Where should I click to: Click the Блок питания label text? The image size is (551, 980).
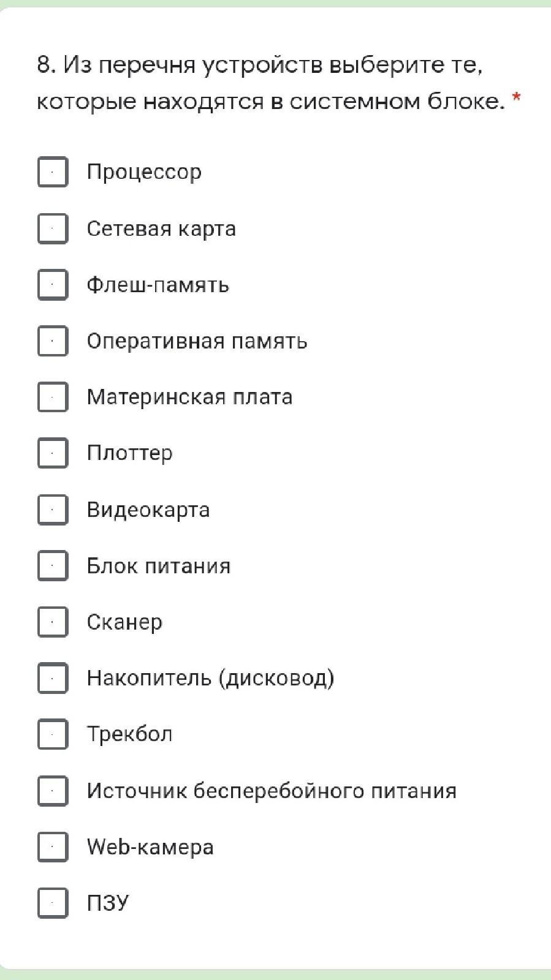tap(159, 566)
